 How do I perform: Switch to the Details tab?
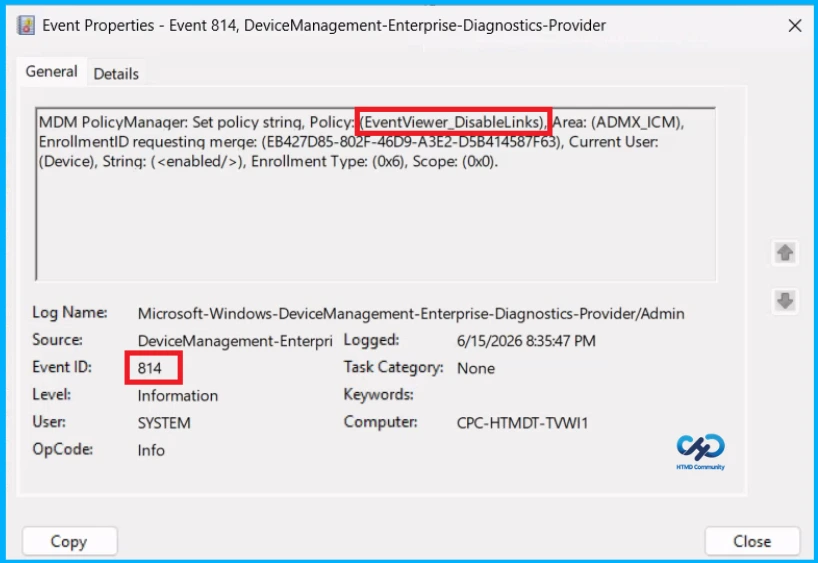[116, 74]
